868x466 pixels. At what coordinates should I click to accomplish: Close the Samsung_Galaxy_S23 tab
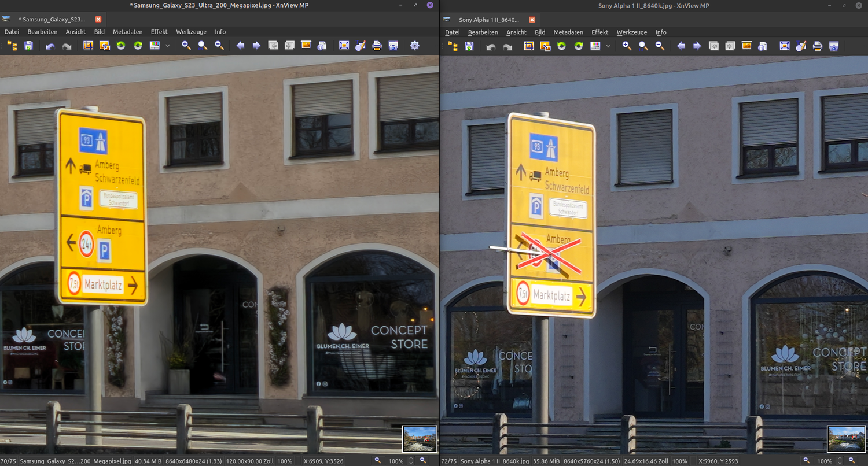coord(98,19)
